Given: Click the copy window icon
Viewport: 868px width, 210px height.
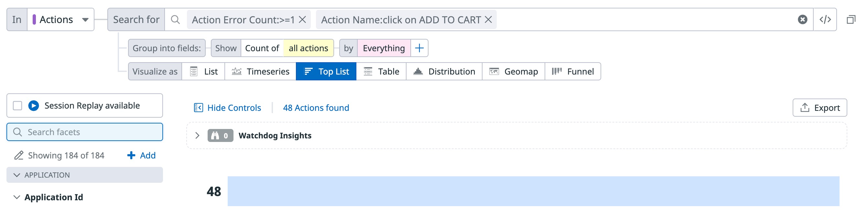Looking at the screenshot, I should [x=851, y=19].
